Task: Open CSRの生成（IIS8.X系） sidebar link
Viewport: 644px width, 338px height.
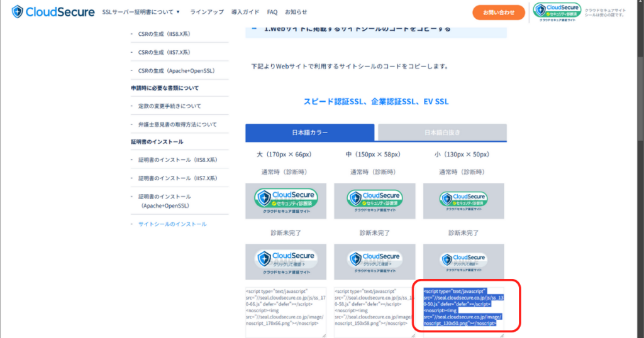Action: click(x=164, y=34)
